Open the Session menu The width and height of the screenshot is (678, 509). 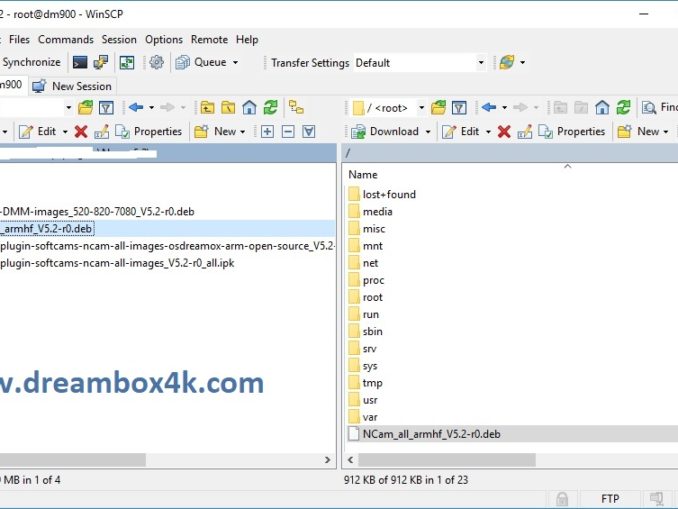click(119, 39)
